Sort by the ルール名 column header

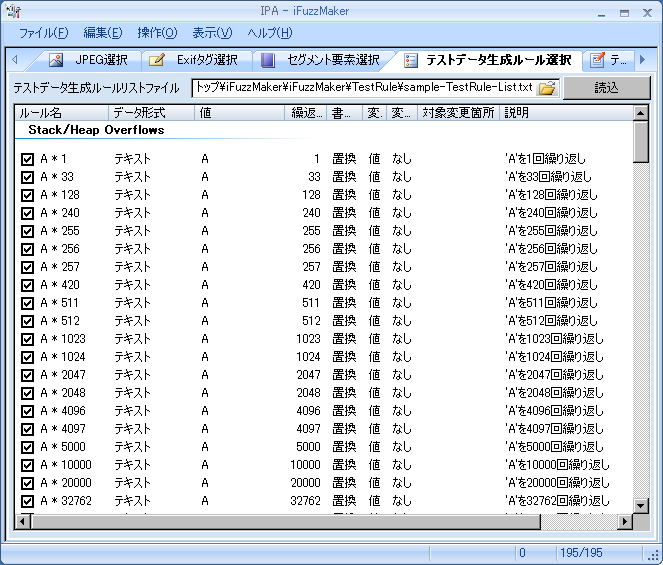point(60,113)
